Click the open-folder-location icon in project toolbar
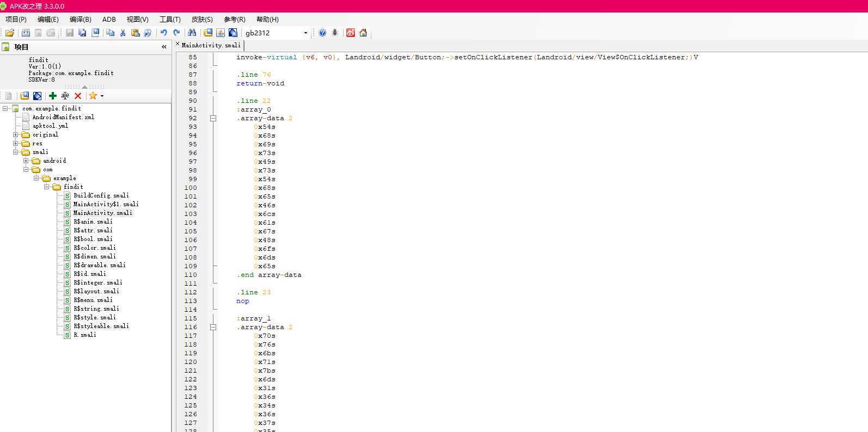The image size is (868, 432). click(25, 96)
